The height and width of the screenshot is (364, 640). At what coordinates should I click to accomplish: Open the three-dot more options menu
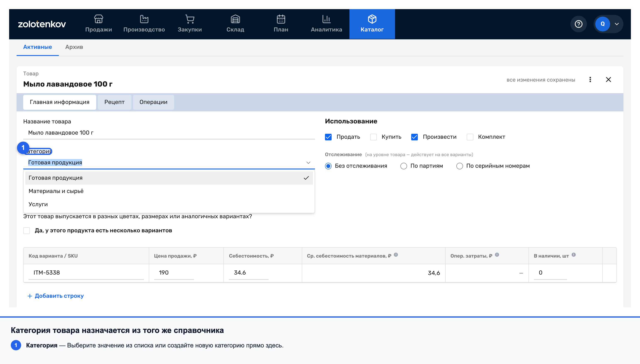click(590, 80)
